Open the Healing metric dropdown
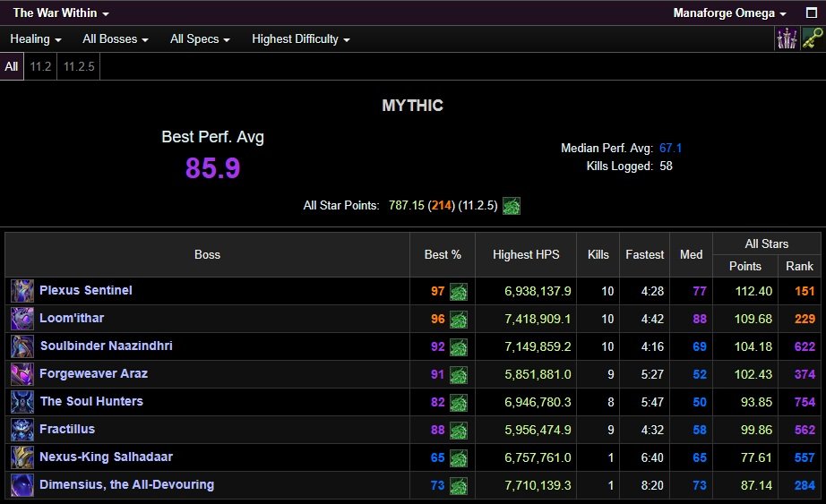 pos(36,39)
